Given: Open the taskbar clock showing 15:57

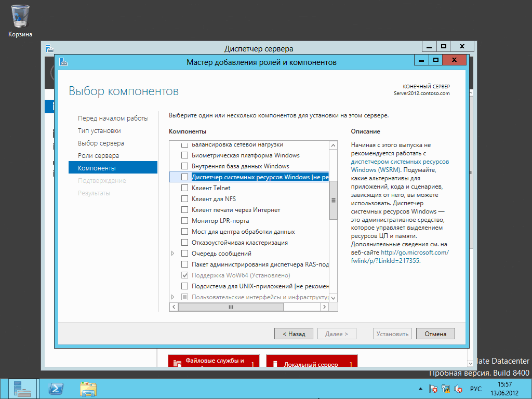Looking at the screenshot, I should coord(504,389).
